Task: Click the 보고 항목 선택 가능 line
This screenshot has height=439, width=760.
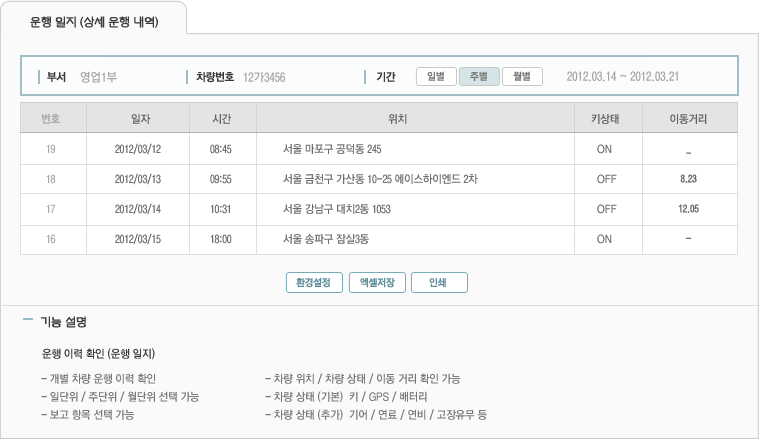Action: 88,415
